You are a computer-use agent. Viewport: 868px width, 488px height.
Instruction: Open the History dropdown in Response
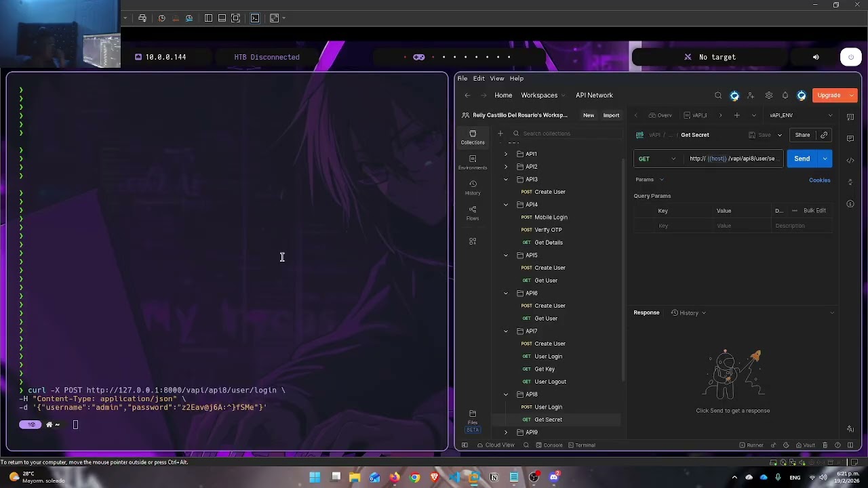(688, 312)
